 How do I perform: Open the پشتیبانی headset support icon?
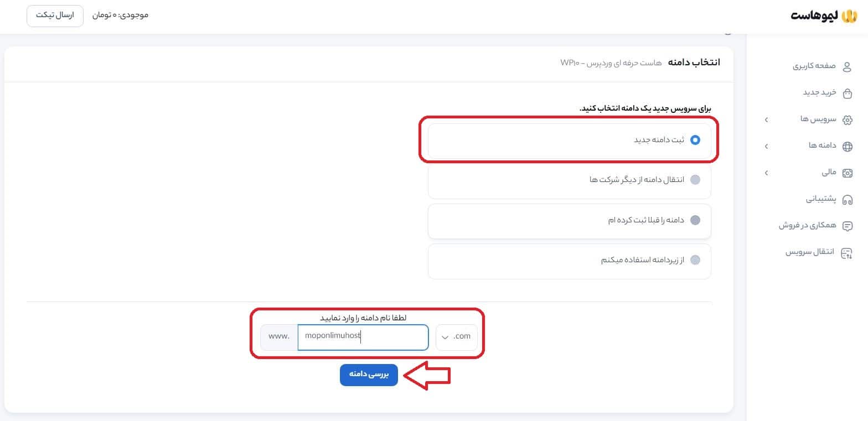pyautogui.click(x=847, y=199)
